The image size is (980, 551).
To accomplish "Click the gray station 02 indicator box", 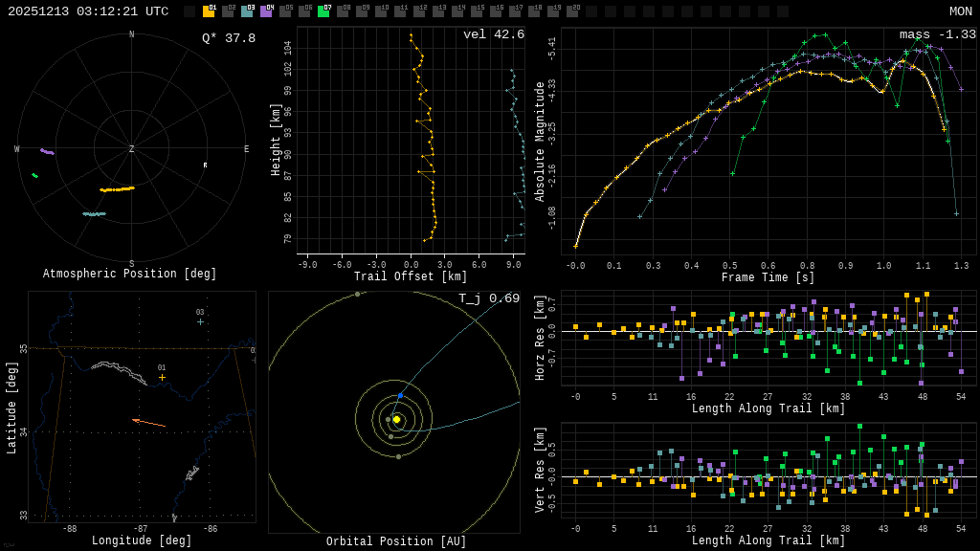I will point(228,11).
